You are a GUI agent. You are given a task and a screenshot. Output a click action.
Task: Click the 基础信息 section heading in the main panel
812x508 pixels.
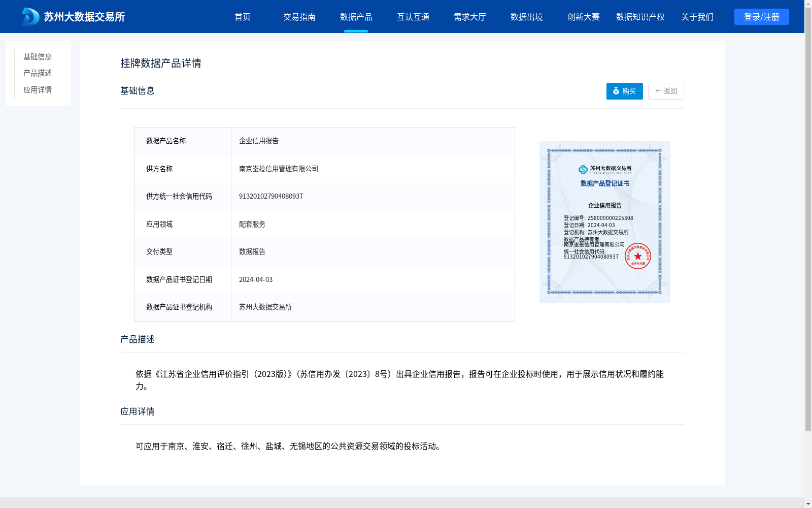tap(138, 91)
